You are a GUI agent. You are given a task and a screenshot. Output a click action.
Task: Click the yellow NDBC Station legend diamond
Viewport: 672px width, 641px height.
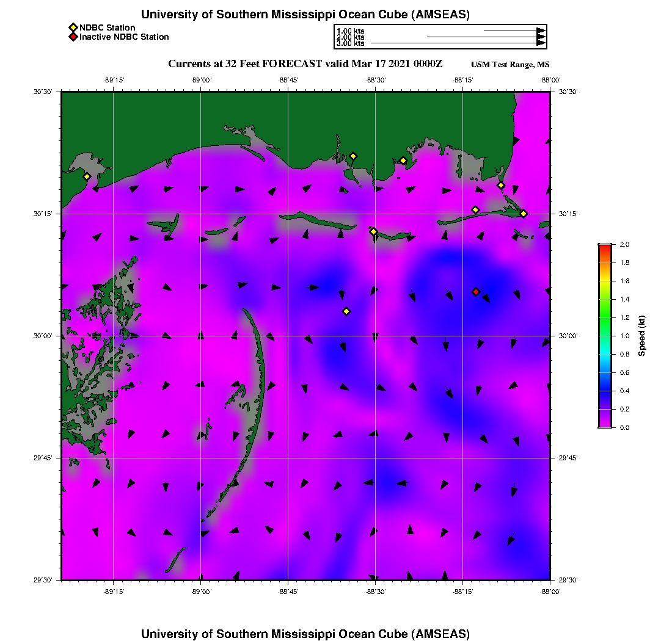[x=73, y=27]
